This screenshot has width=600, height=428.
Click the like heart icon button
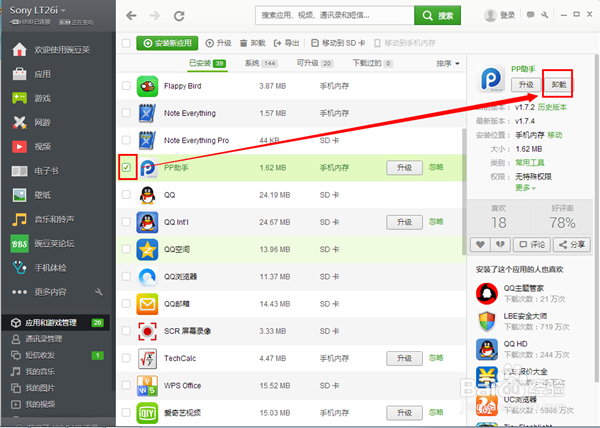(481, 244)
